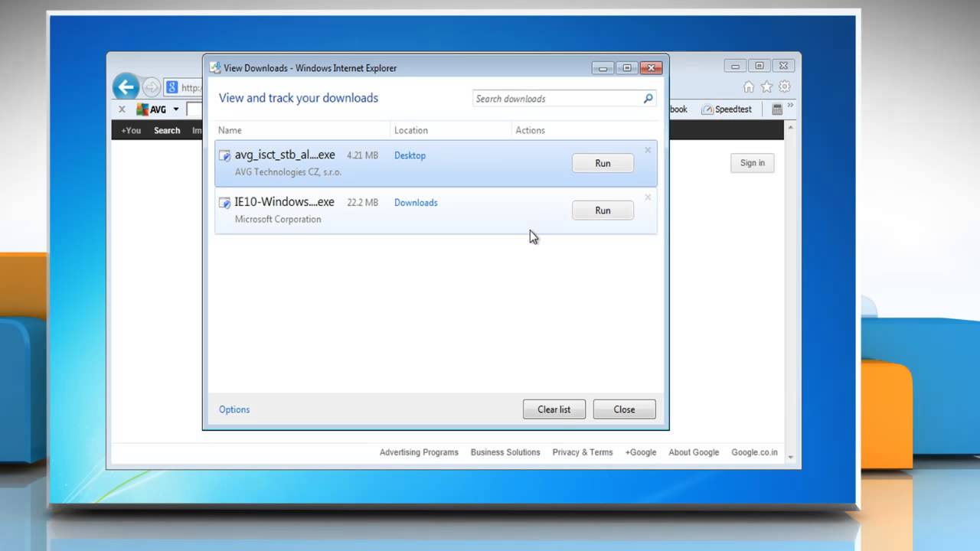Click the calculator icon in AVG toolbar
Viewport: 980px width, 551px height.
click(777, 109)
